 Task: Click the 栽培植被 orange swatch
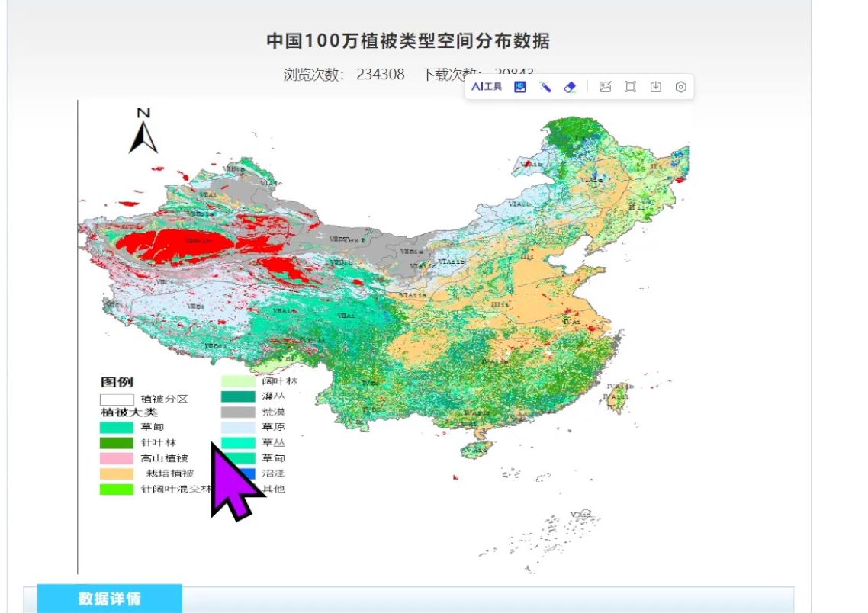tap(116, 473)
